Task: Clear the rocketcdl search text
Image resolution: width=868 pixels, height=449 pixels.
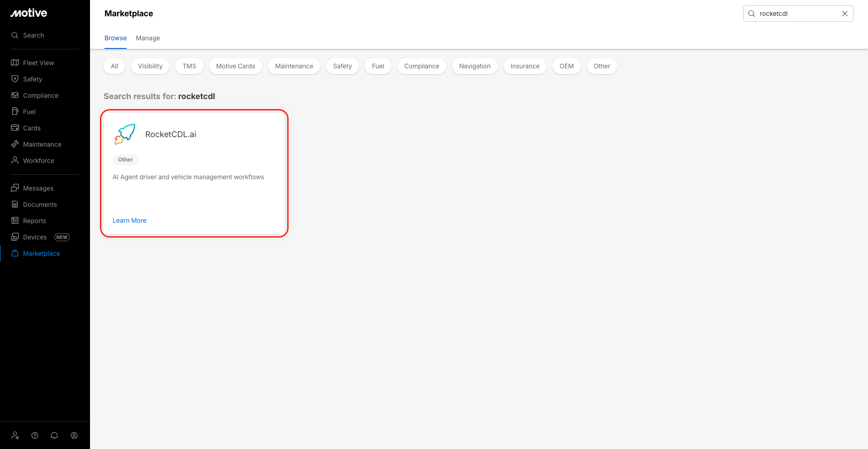Action: click(845, 14)
